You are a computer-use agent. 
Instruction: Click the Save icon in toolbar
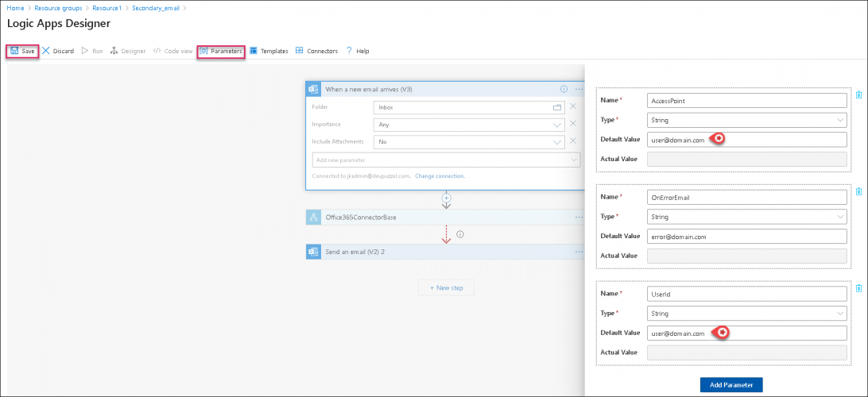tap(14, 51)
